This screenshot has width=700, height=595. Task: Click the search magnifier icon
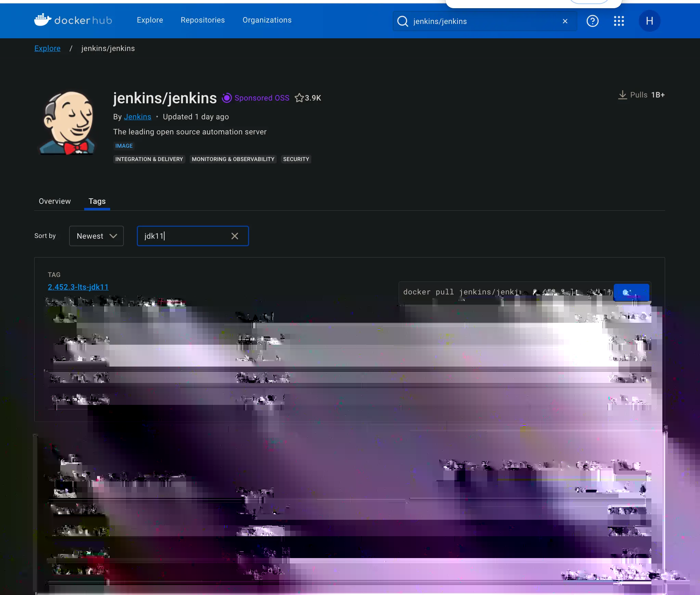(403, 21)
